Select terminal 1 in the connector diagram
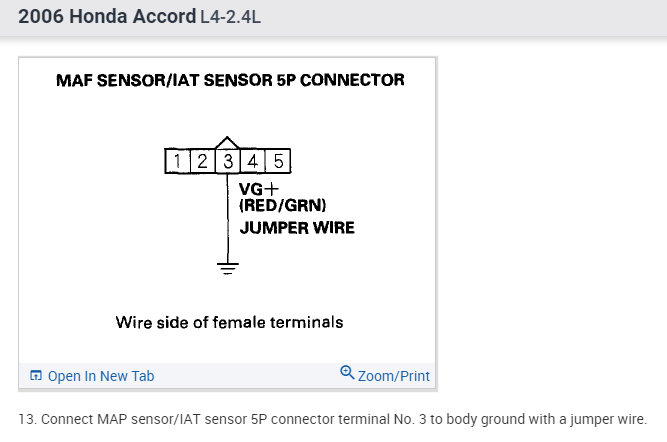This screenshot has width=667, height=442. point(177,161)
